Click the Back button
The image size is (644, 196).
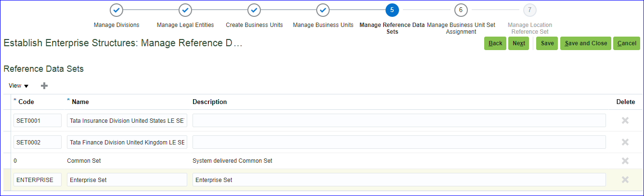pyautogui.click(x=495, y=43)
